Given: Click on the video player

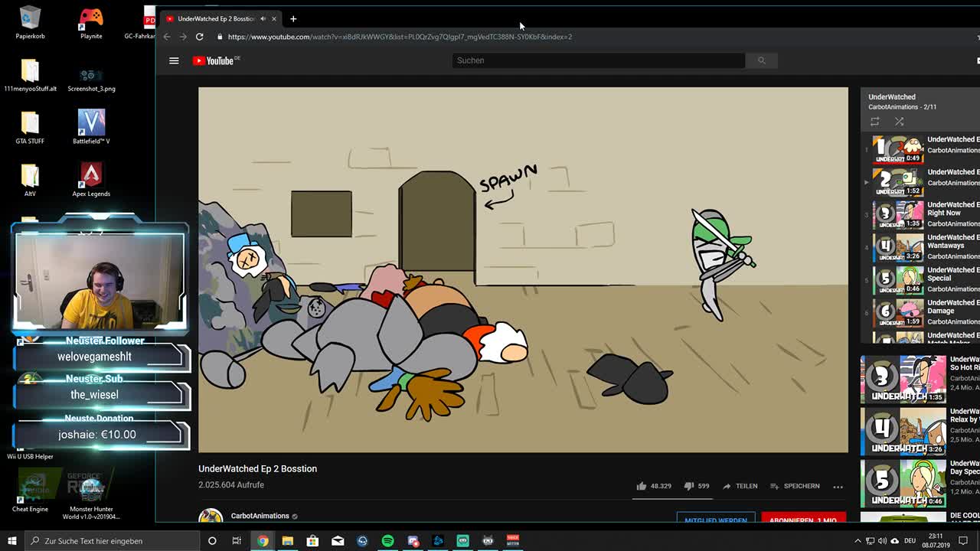Looking at the screenshot, I should click(523, 269).
